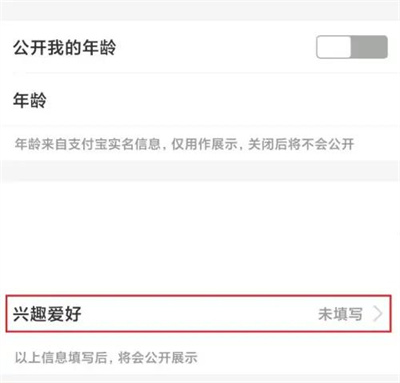Click the gray band at the top of the page
Viewport: 400px width, 383px height.
click(x=200, y=10)
